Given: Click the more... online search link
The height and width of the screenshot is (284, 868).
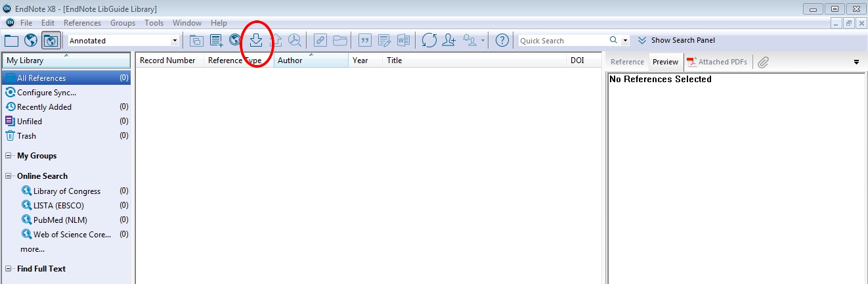Looking at the screenshot, I should (32, 249).
